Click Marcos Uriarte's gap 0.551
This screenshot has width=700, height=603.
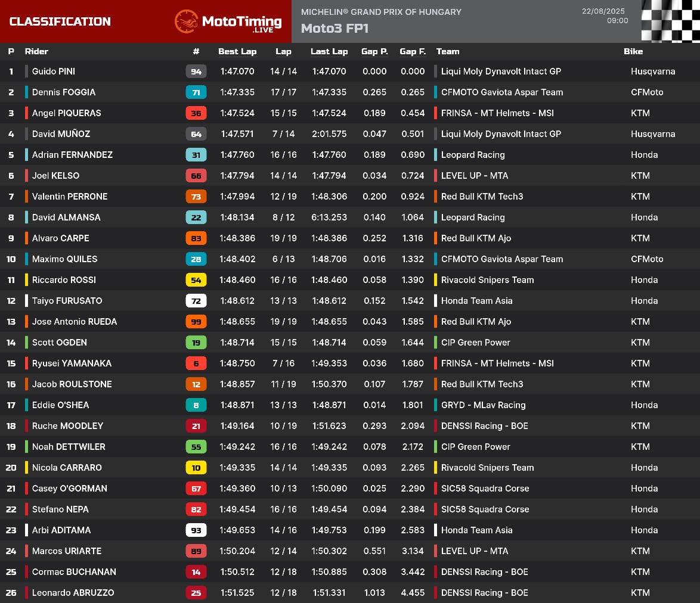tap(374, 551)
